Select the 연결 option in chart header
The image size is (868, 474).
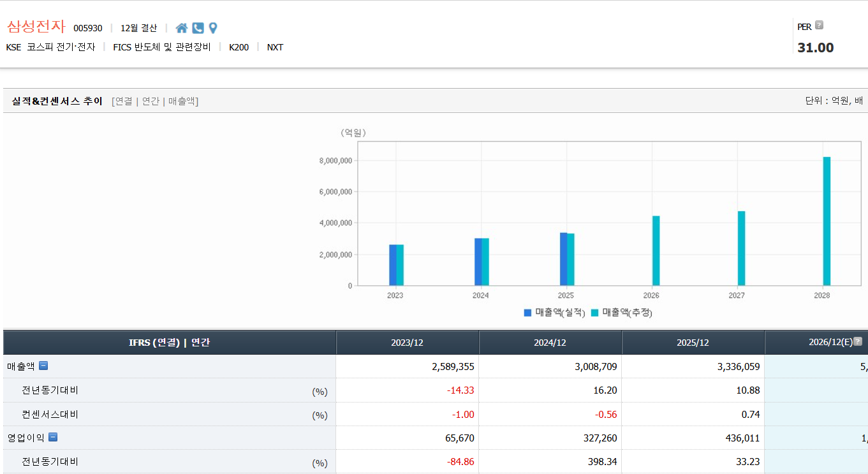click(x=124, y=101)
